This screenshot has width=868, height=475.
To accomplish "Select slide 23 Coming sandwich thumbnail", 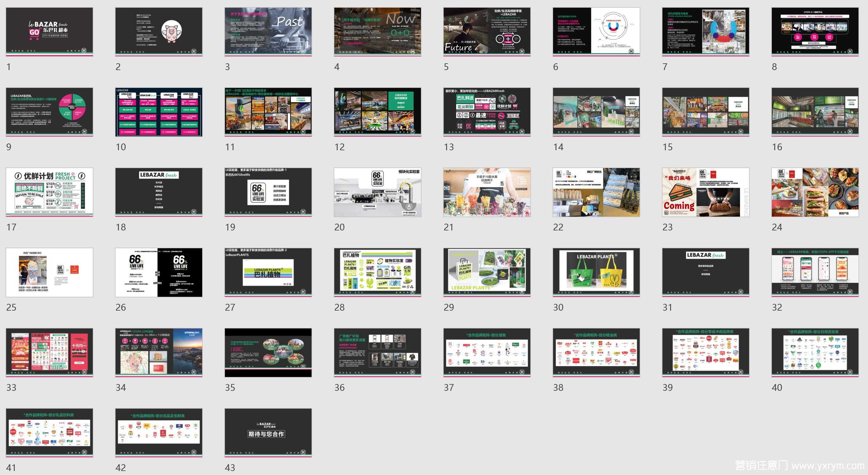I will pyautogui.click(x=705, y=192).
